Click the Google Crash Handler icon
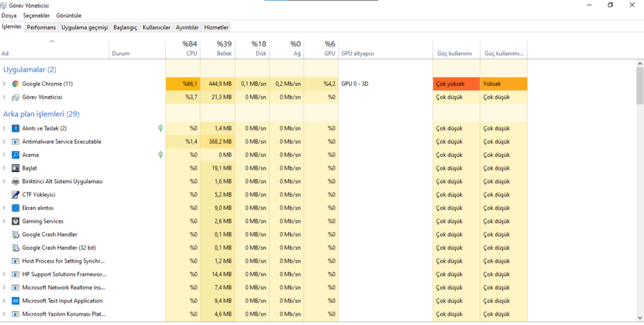 pyautogui.click(x=15, y=235)
